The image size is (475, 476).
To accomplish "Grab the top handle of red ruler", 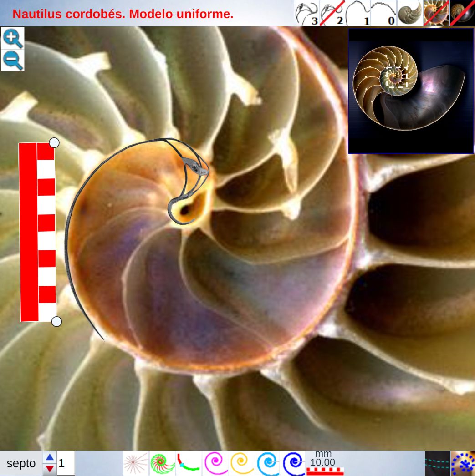I will pyautogui.click(x=54, y=142).
